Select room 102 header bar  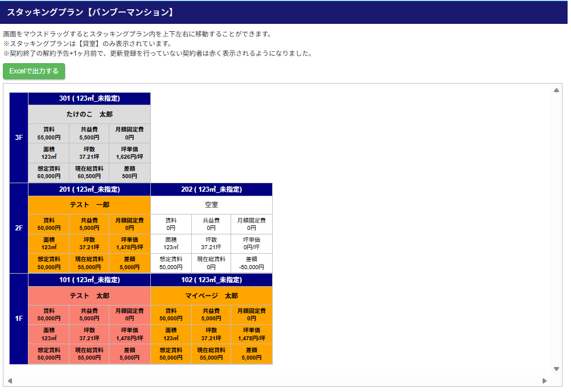(211, 280)
